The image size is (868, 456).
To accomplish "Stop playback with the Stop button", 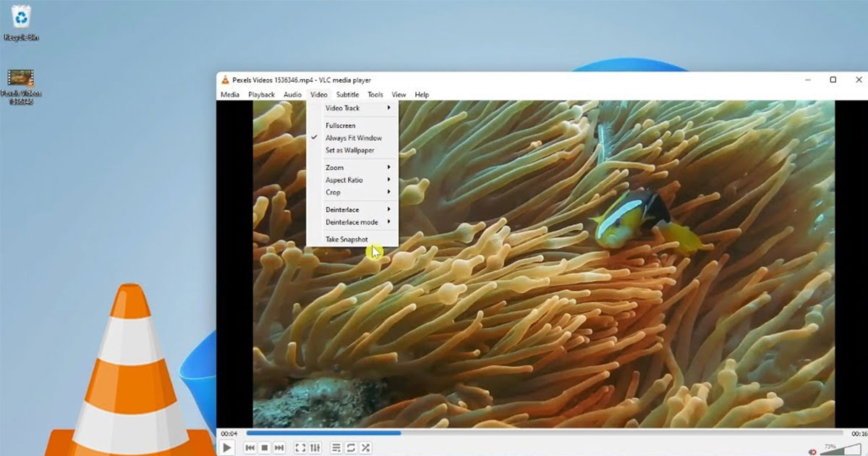I will pos(265,448).
